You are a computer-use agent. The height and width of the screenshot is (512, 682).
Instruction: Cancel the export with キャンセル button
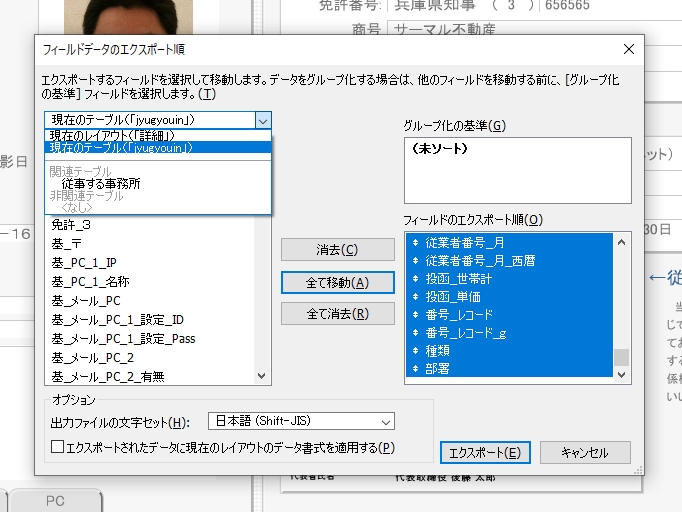pos(585,453)
